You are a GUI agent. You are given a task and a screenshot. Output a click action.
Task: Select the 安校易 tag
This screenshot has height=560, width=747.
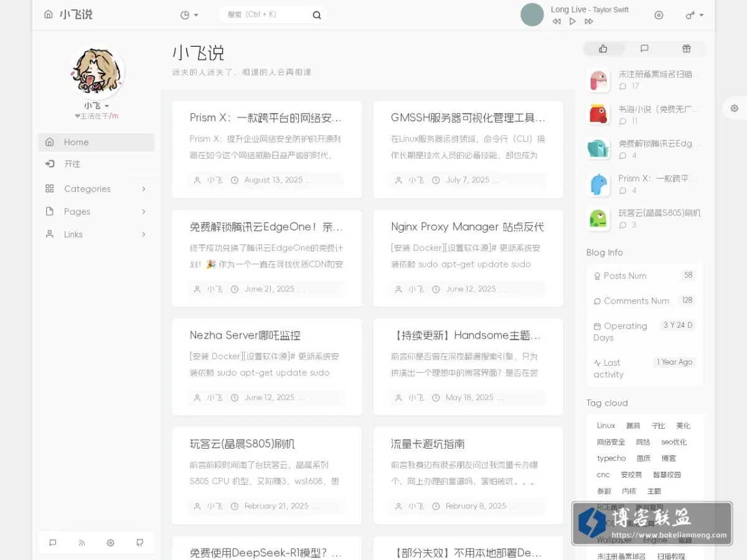(x=631, y=475)
